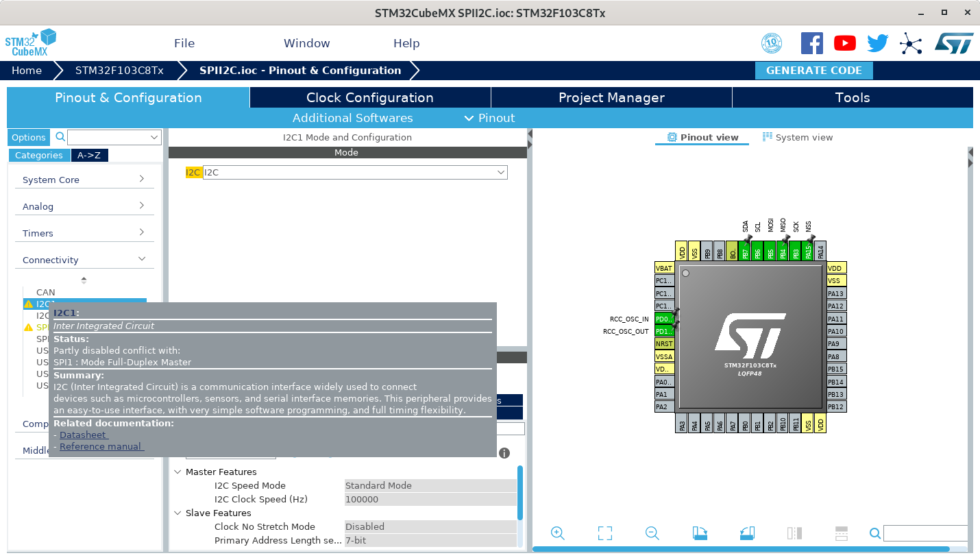Open the Reference manual link
The height and width of the screenshot is (560, 980).
pos(101,447)
